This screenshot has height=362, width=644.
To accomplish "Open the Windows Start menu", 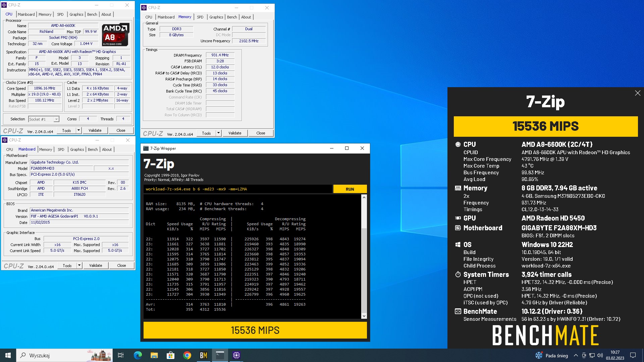I will [8, 355].
